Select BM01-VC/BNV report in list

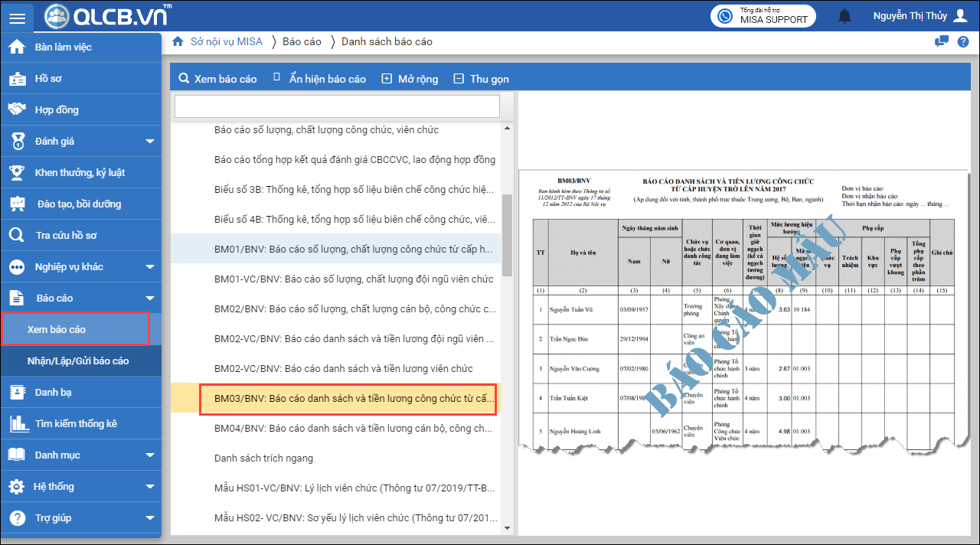click(354, 279)
